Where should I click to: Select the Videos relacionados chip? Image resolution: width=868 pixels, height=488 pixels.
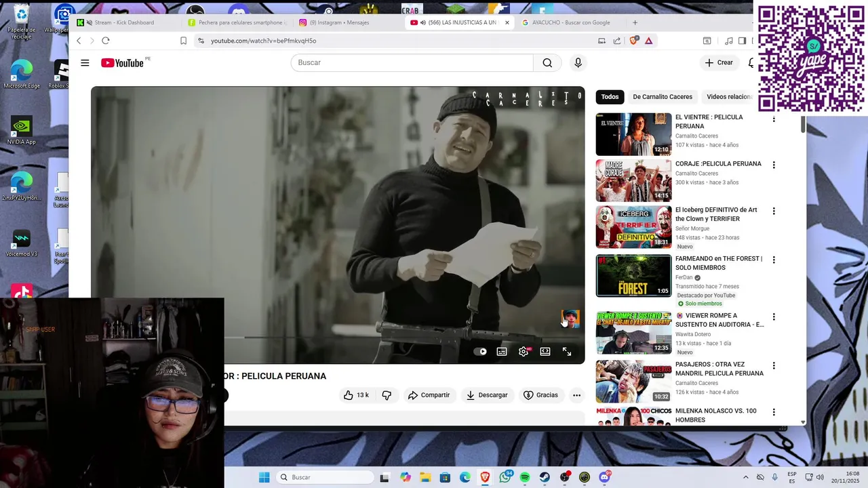tap(729, 97)
